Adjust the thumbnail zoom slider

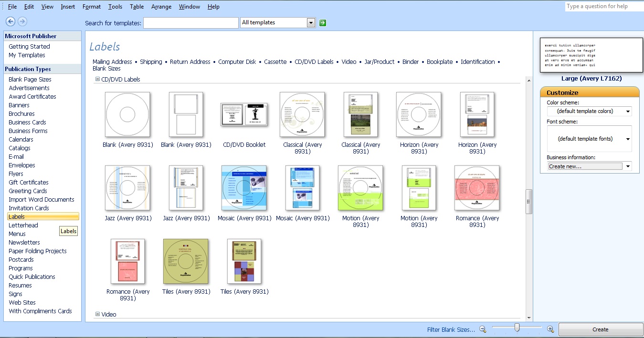[x=517, y=328]
